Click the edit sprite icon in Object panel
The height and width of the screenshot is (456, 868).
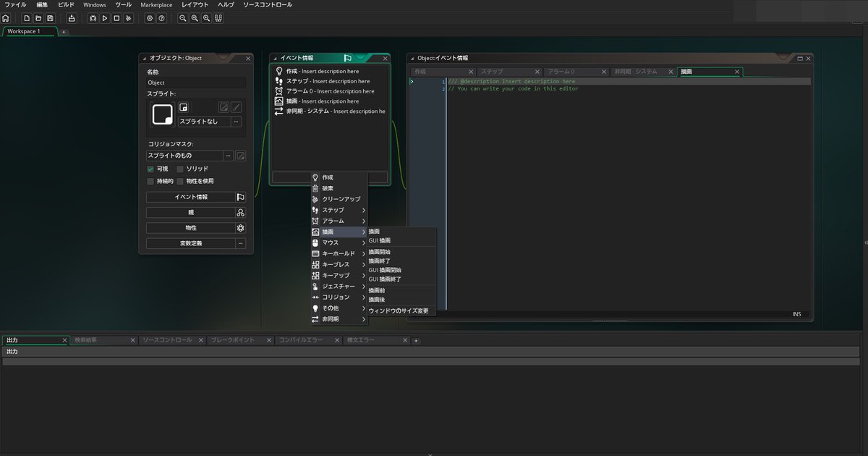pos(224,107)
